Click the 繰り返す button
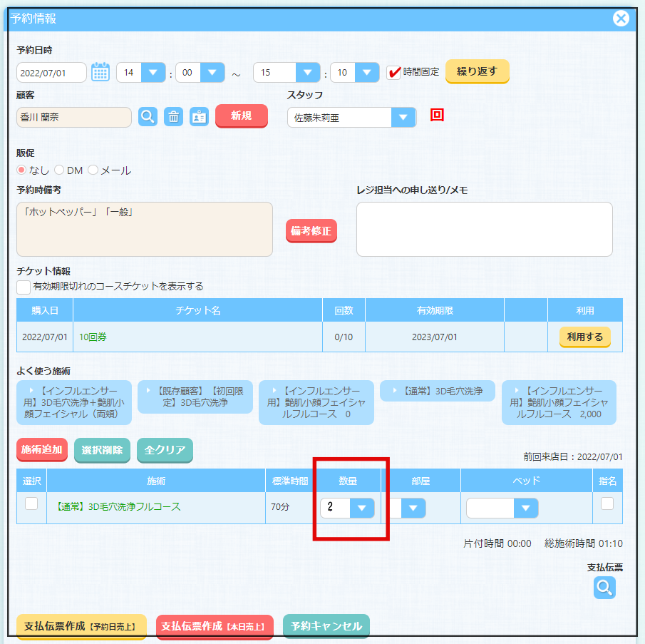The width and height of the screenshot is (645, 644). pos(477,71)
